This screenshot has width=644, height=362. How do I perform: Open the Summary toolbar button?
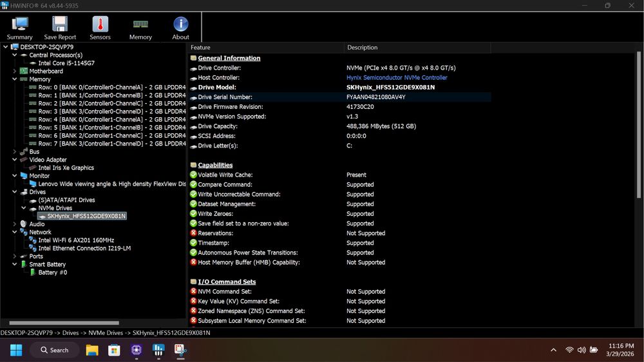[x=20, y=28]
